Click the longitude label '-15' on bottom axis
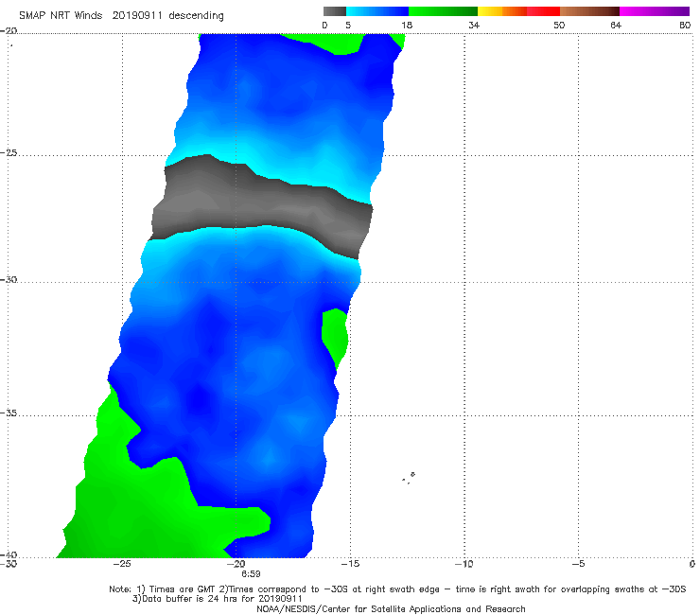700x615 pixels. [350, 564]
